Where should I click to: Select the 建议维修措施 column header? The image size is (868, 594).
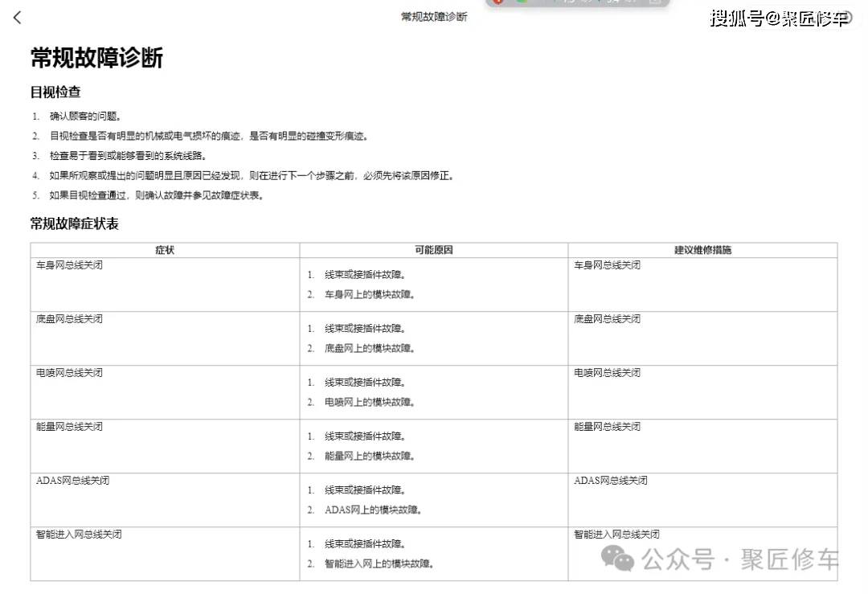tap(702, 250)
